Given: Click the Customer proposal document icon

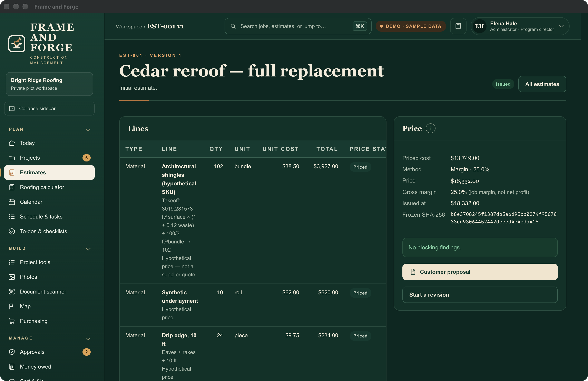Looking at the screenshot, I should 413,272.
